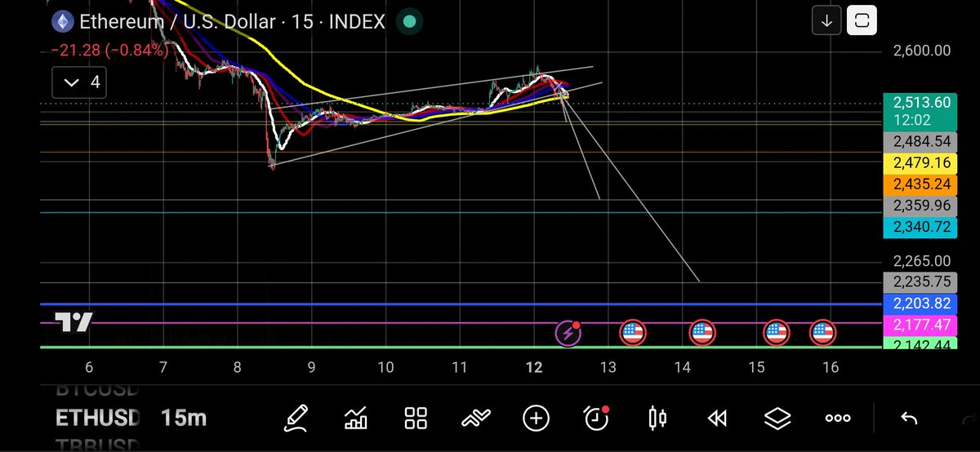Viewport: 980px width, 452px height.
Task: Tap date 6 on the time axis
Action: click(88, 368)
